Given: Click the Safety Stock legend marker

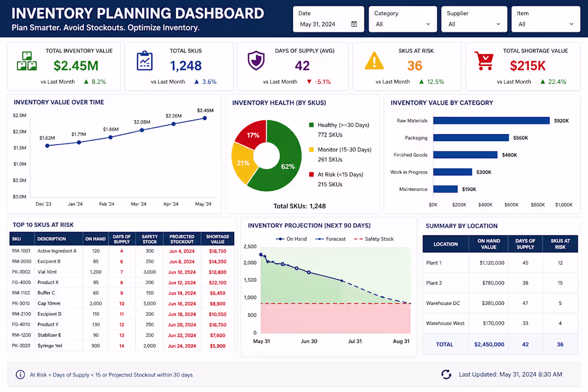Looking at the screenshot, I should click(x=359, y=239).
